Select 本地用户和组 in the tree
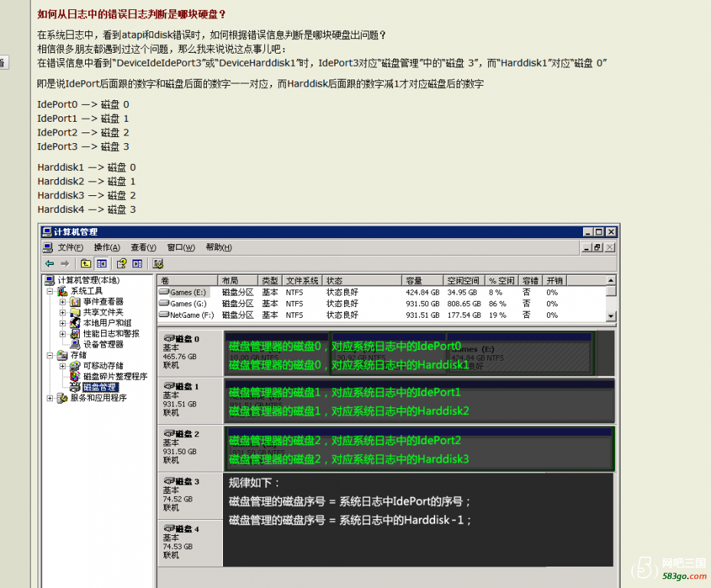The height and width of the screenshot is (588, 711). coord(107,323)
